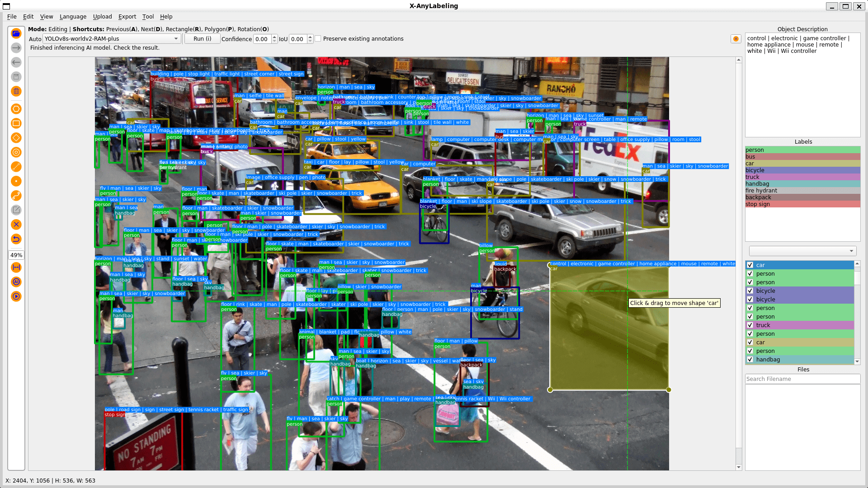Select the create polygon tool
Image resolution: width=868 pixels, height=488 pixels.
(16, 109)
